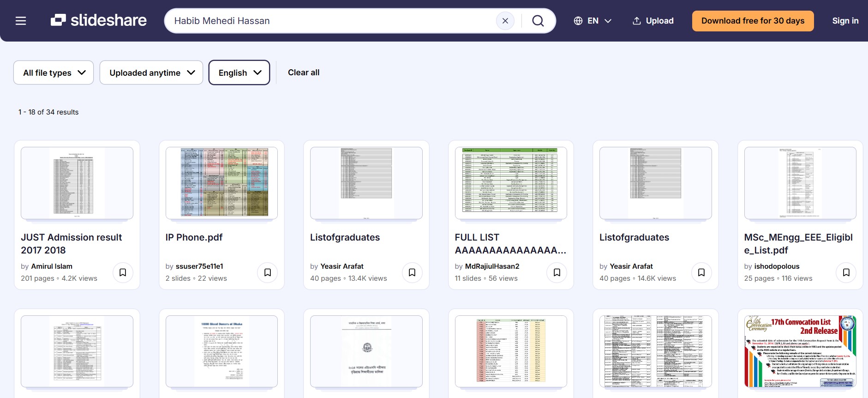Bookmark the FULL LIST presentation

[557, 272]
